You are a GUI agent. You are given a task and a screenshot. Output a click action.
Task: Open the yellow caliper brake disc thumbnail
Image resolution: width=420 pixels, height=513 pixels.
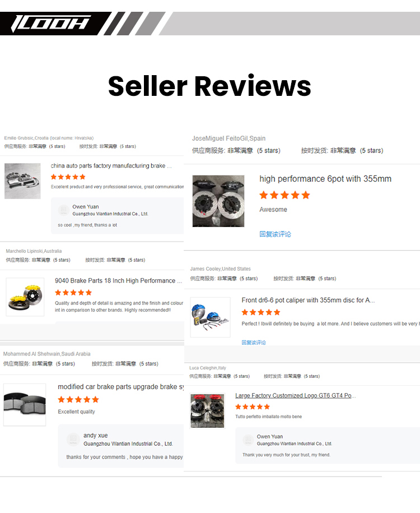point(25,297)
